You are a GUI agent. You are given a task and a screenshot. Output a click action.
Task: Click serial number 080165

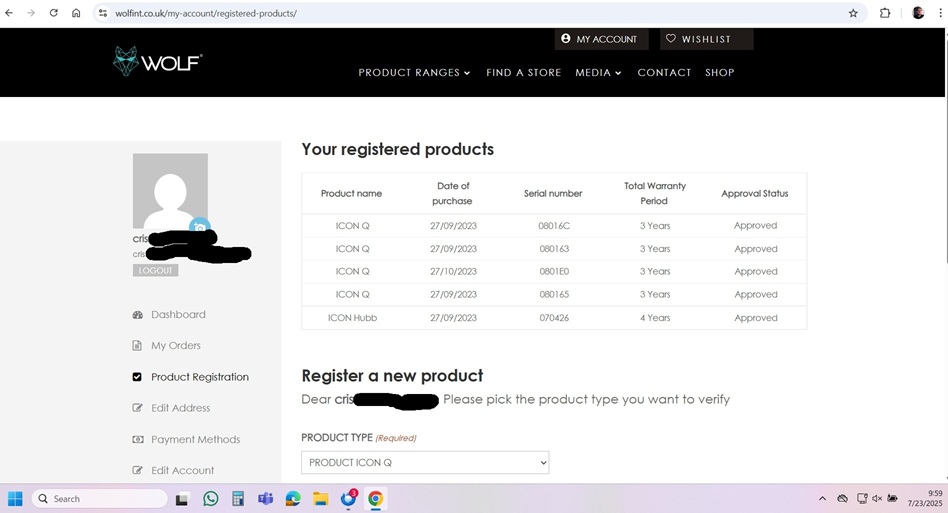pyautogui.click(x=554, y=294)
